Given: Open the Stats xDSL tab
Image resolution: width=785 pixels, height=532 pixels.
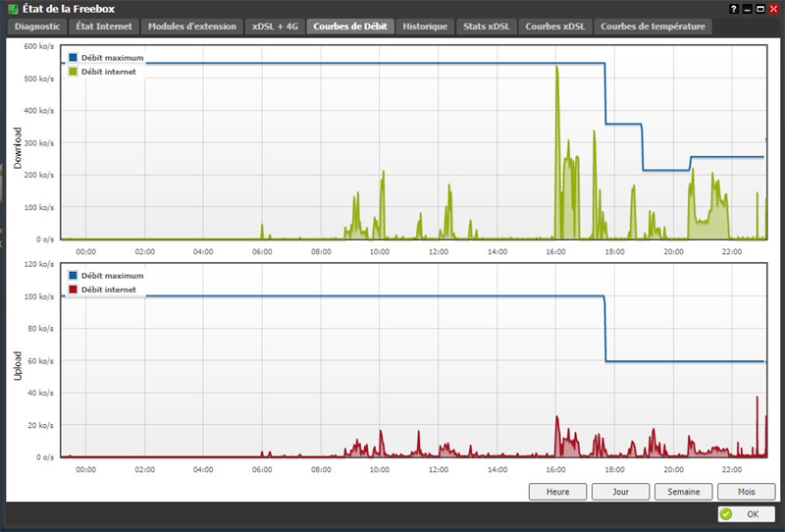Looking at the screenshot, I should 486,27.
